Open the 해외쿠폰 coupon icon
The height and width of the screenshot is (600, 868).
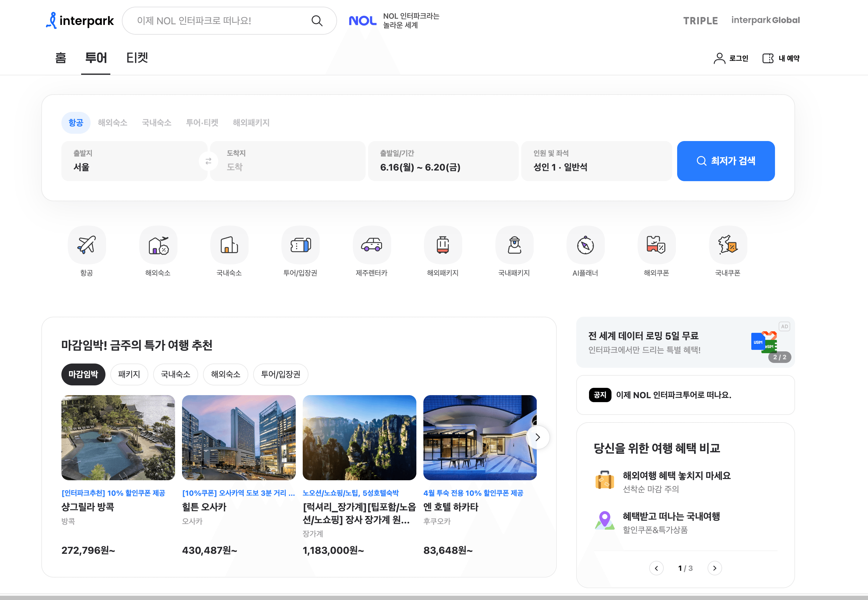click(656, 245)
